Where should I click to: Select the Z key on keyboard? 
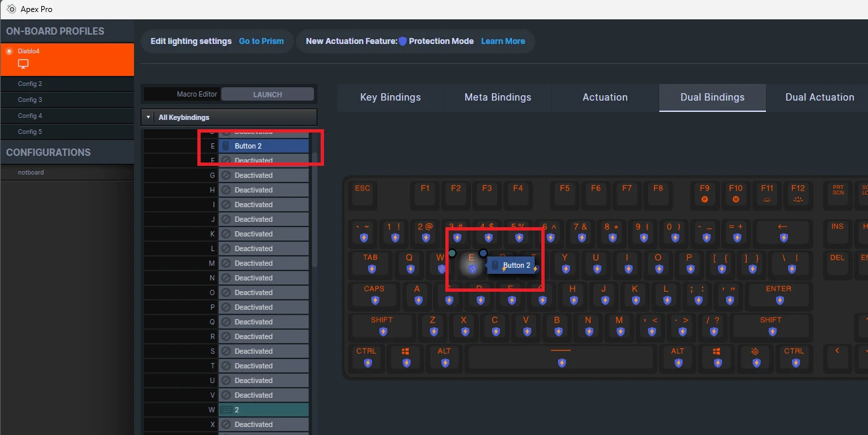pyautogui.click(x=433, y=326)
